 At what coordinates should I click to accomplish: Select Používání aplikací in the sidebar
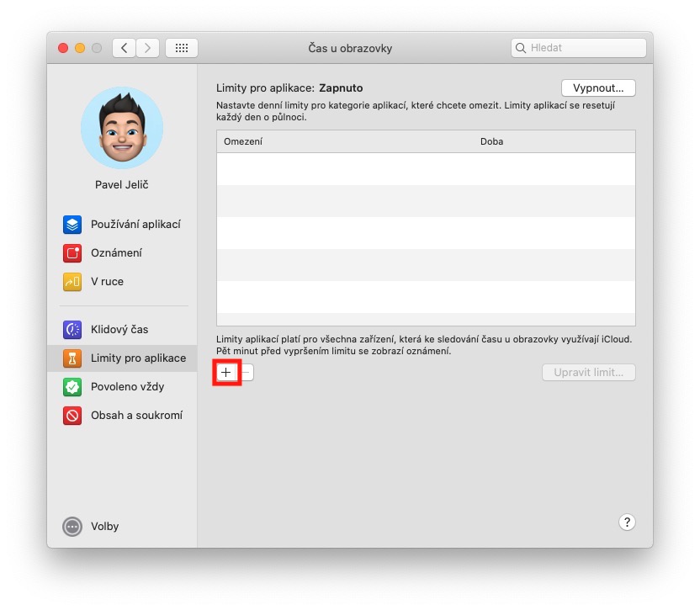[135, 224]
